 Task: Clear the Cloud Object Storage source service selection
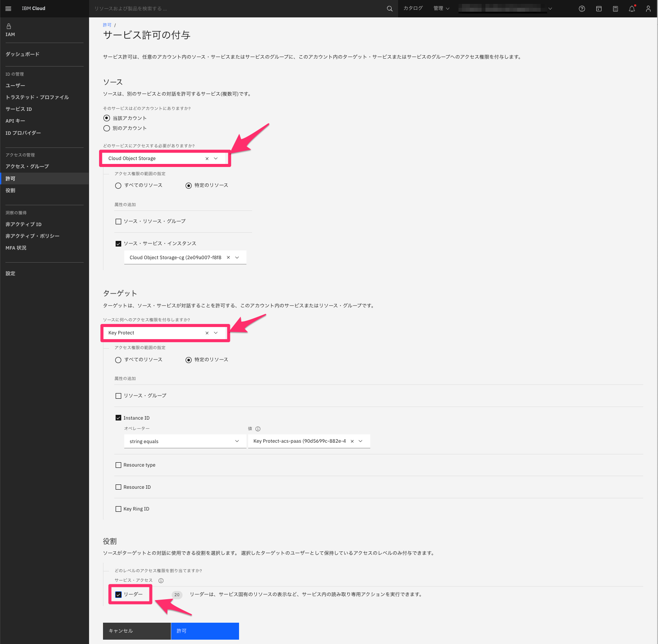pos(207,159)
